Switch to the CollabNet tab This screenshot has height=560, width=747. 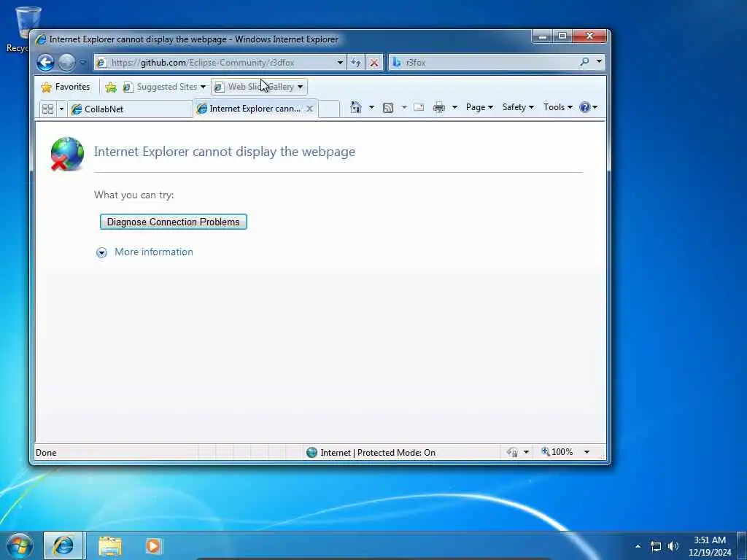point(130,109)
